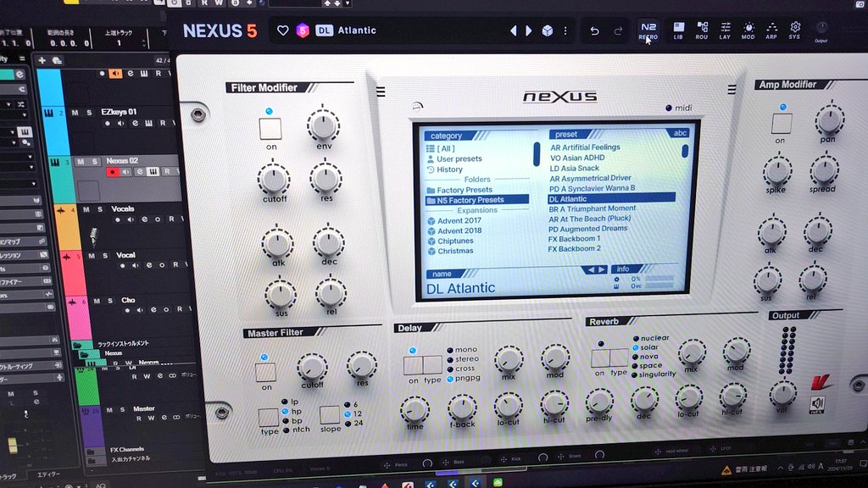Select User presets category

click(x=454, y=158)
